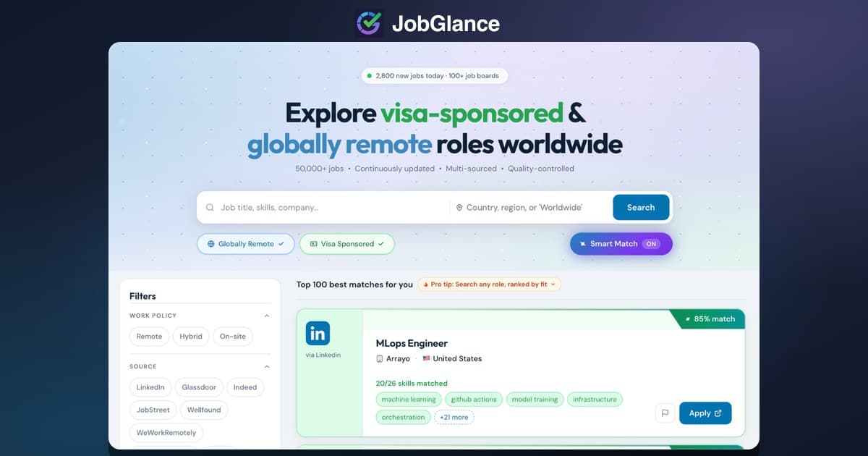The height and width of the screenshot is (456, 868).
Task: Click the United States flag icon
Action: tap(426, 359)
